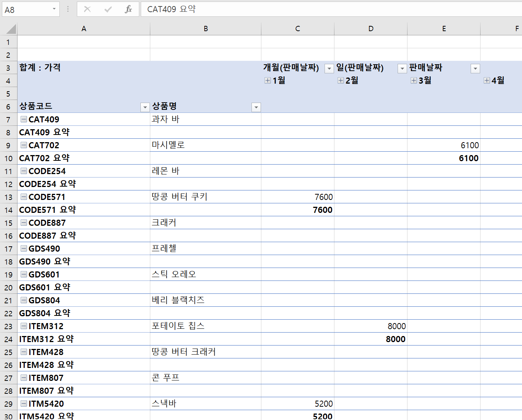Expand the 4월 group
This screenshot has height=420, width=522.
(487, 81)
